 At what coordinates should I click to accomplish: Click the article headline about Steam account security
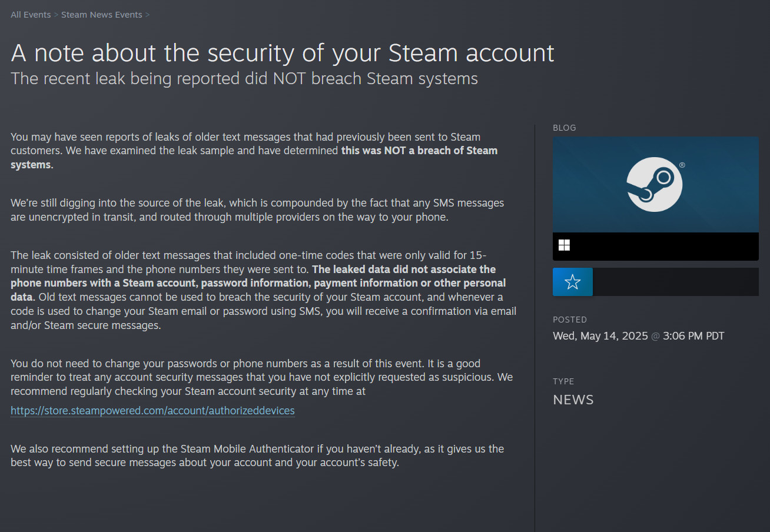click(283, 53)
